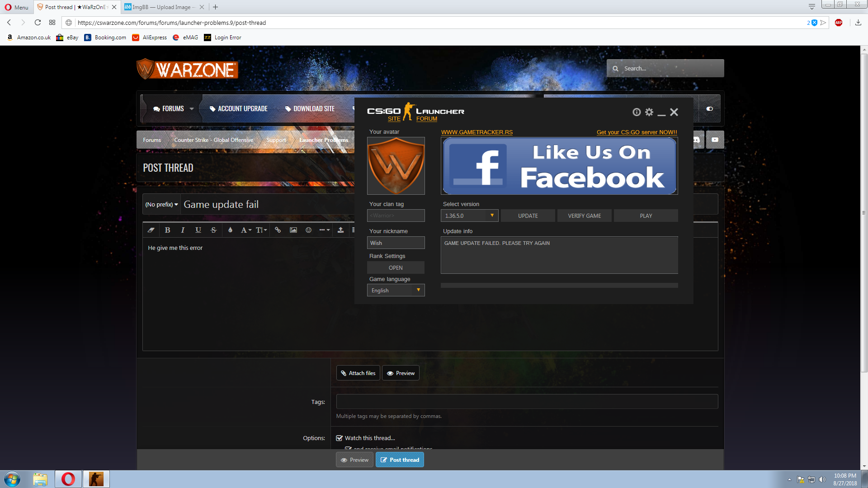Toggle Watch this thread checkbox
The image size is (868, 488).
click(x=340, y=438)
